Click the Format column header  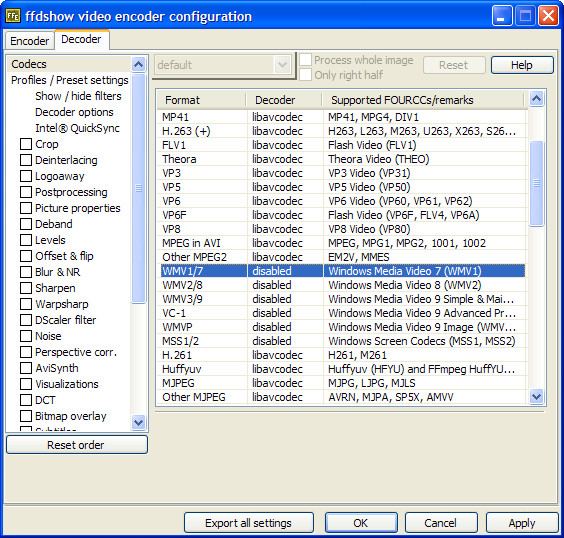tap(202, 100)
